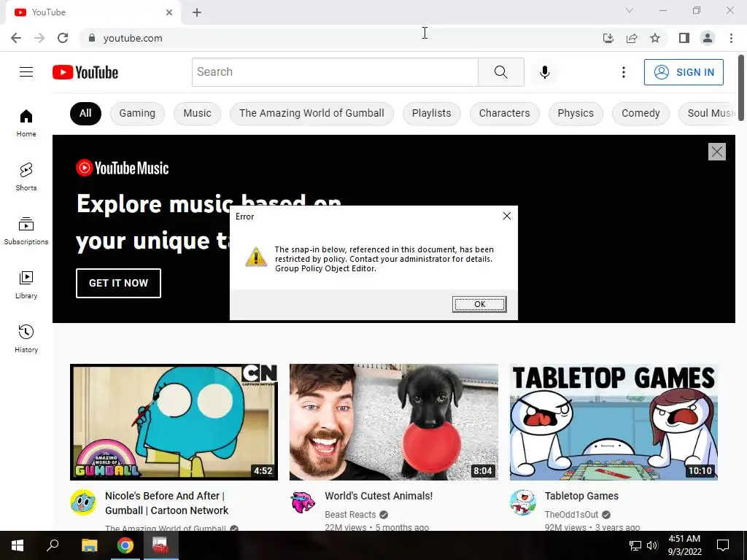Click browser forward arrow
The width and height of the screenshot is (747, 560).
tap(39, 38)
